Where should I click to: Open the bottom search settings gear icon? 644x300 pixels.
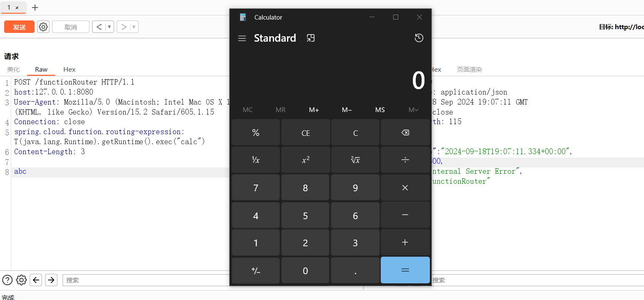[21, 280]
